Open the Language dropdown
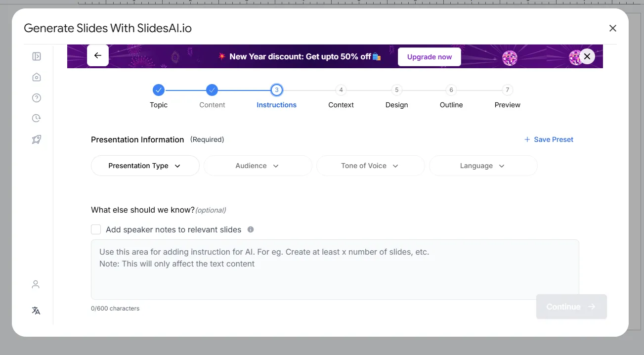The image size is (644, 355). [x=483, y=166]
